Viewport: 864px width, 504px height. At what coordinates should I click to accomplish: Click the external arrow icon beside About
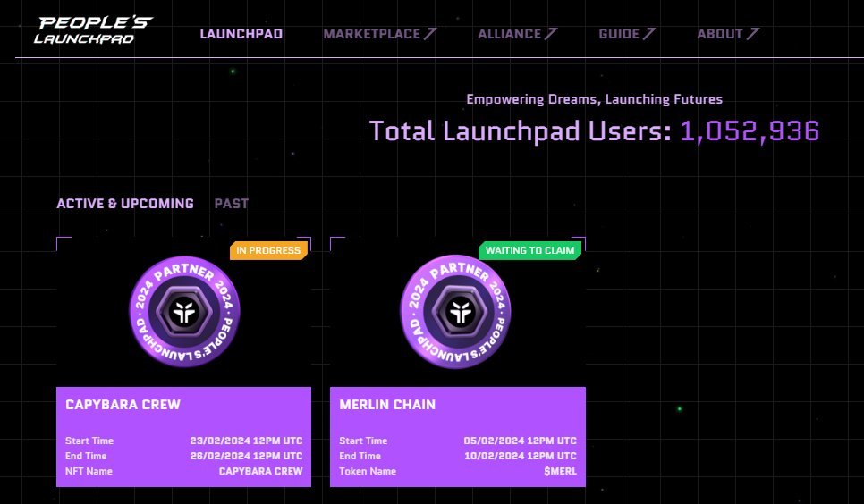753,34
